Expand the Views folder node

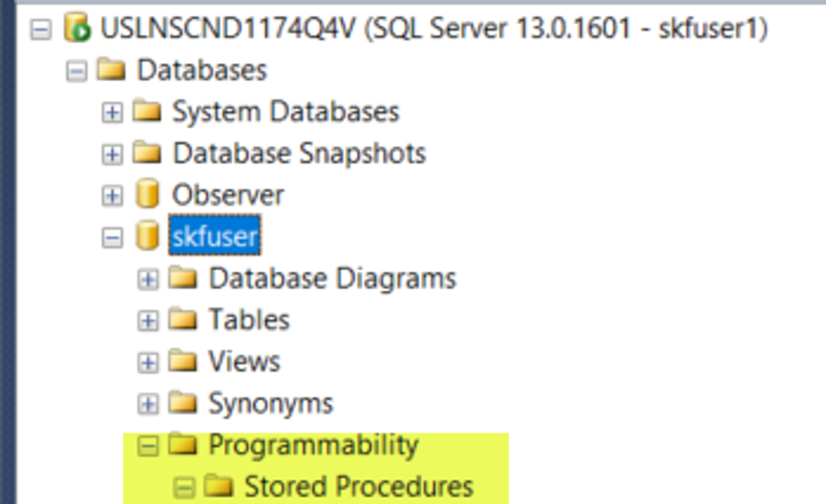pyautogui.click(x=148, y=362)
